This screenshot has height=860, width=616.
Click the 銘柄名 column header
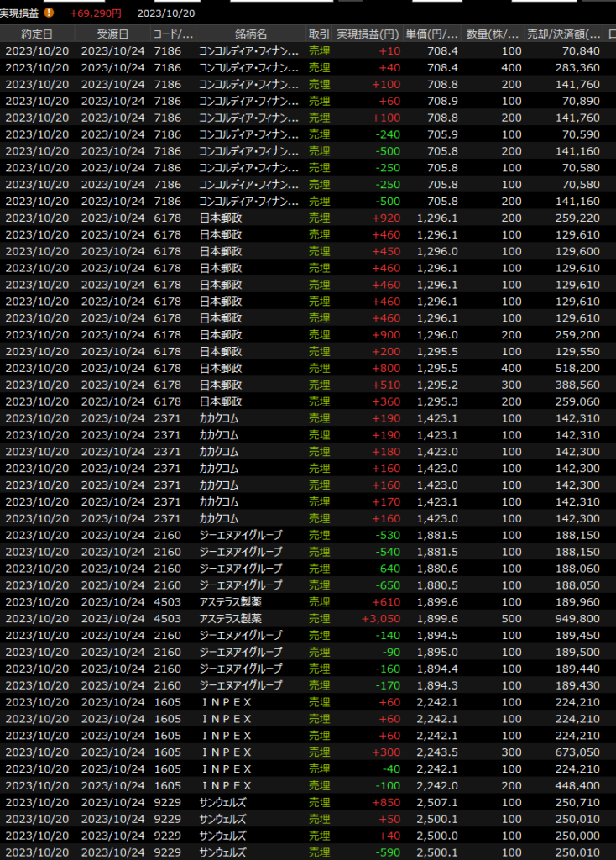coord(250,34)
